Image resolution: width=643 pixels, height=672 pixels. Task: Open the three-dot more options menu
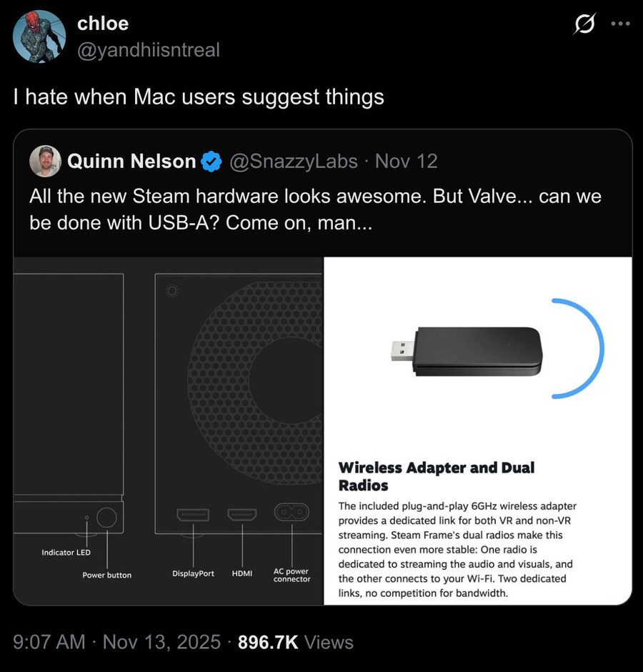click(619, 24)
